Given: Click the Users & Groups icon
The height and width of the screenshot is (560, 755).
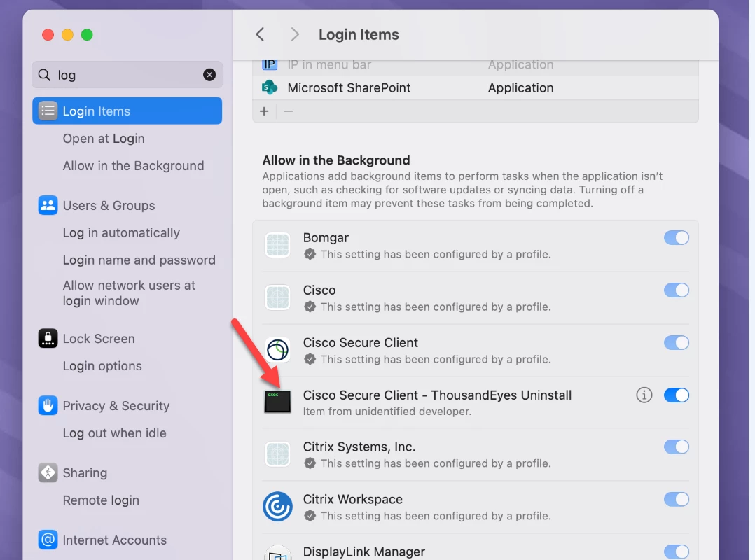Looking at the screenshot, I should coord(48,205).
